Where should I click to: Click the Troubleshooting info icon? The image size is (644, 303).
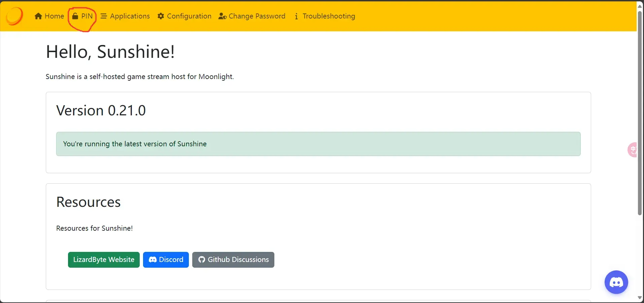tap(296, 16)
